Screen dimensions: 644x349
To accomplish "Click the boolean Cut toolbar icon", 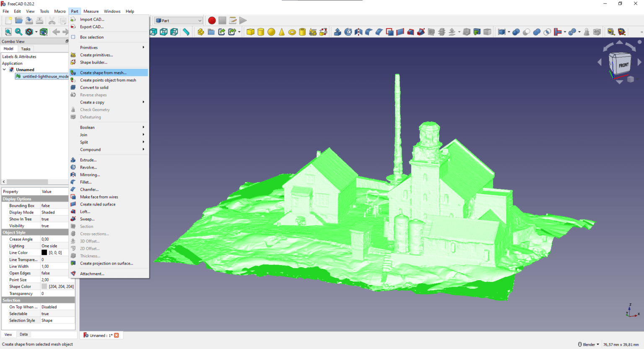I will (x=526, y=32).
